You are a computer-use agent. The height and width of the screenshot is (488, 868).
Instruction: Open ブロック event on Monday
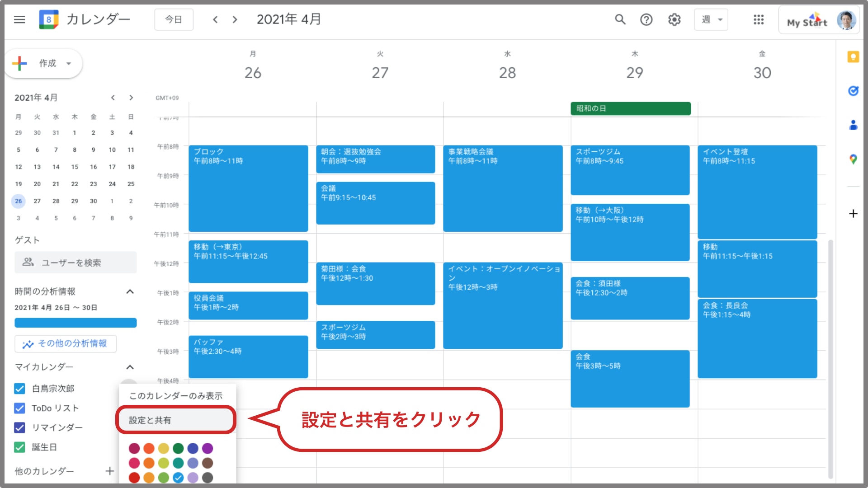(x=248, y=188)
